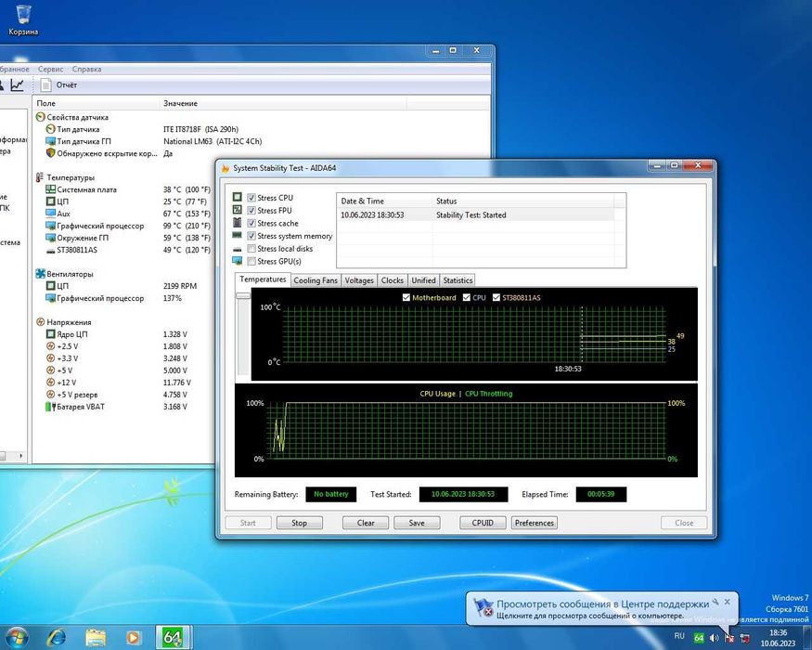Viewport: 812px width, 650px height.
Task: Open Windows Media Player on taskbar
Action: 133,637
